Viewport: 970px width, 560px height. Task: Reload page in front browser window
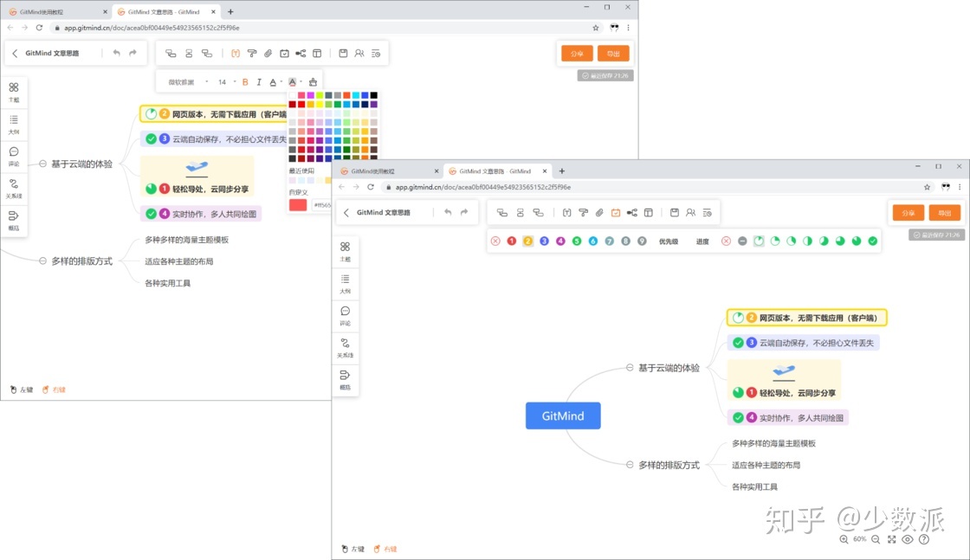tap(371, 187)
